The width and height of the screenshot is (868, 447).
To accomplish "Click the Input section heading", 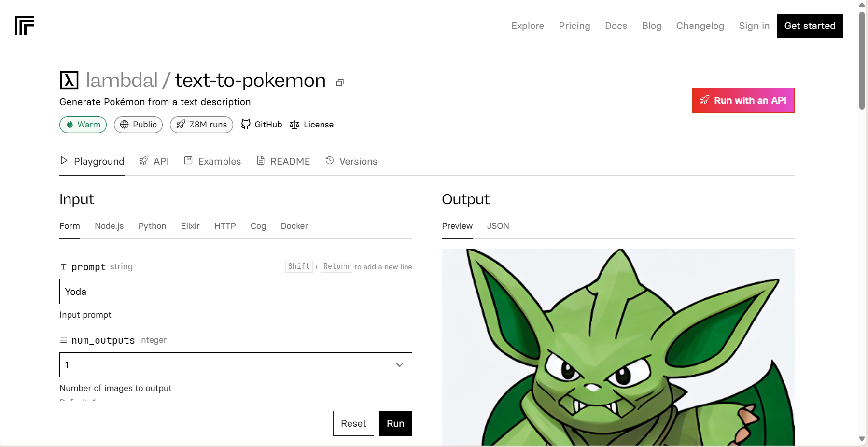I will coord(77,199).
